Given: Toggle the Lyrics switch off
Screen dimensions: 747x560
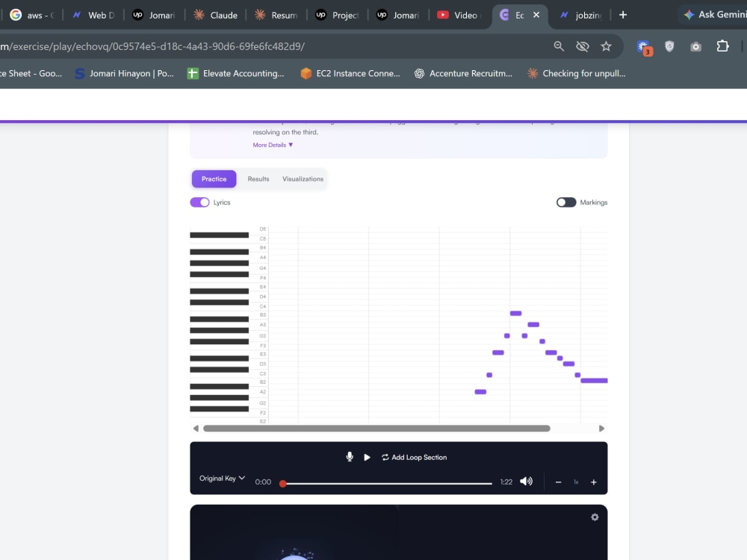Looking at the screenshot, I should [199, 202].
